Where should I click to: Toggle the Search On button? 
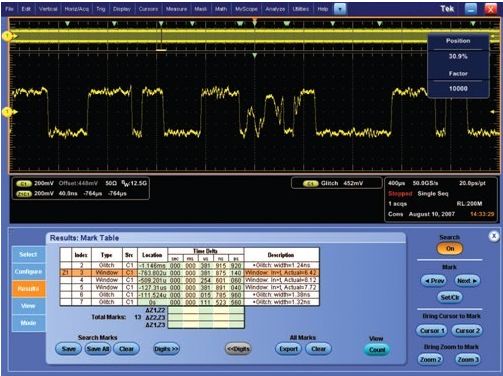point(450,249)
